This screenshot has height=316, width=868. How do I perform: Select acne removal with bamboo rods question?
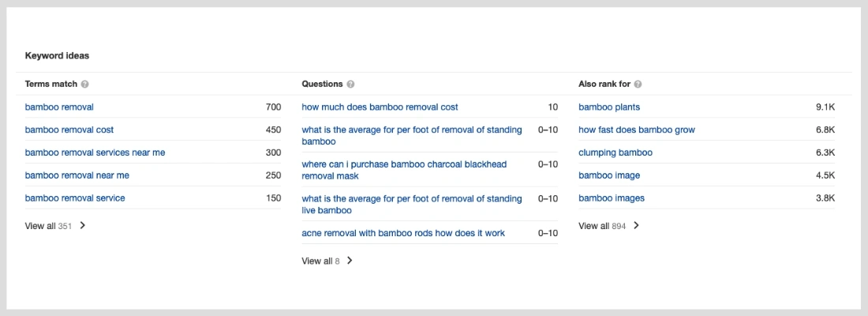[x=403, y=233]
